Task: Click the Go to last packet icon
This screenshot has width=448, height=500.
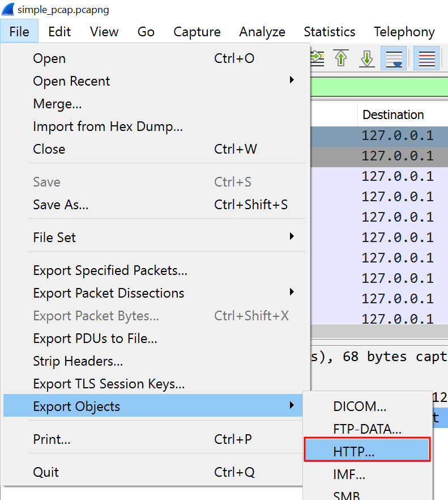Action: 367,58
